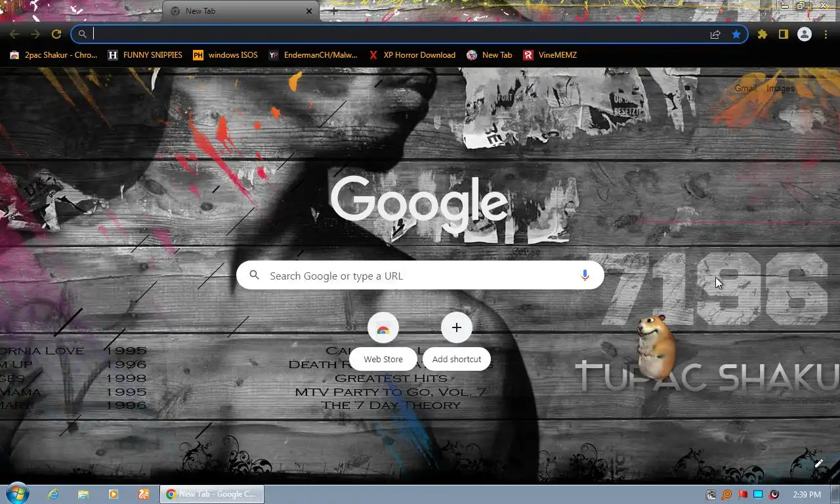Close the active New Tab tab
840x504 pixels.
[x=309, y=11]
